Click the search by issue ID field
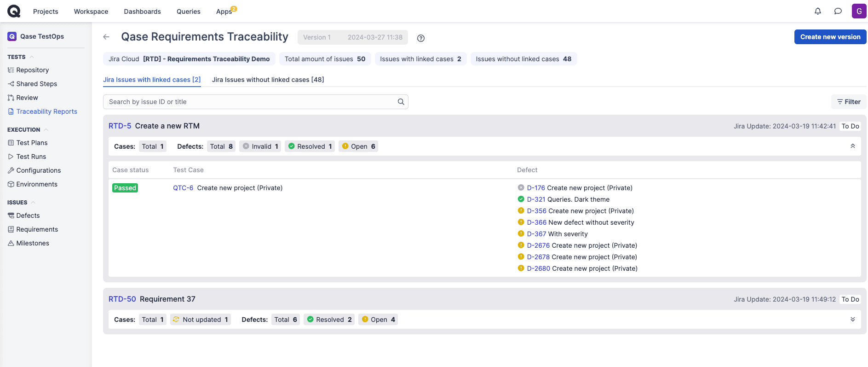 click(255, 102)
